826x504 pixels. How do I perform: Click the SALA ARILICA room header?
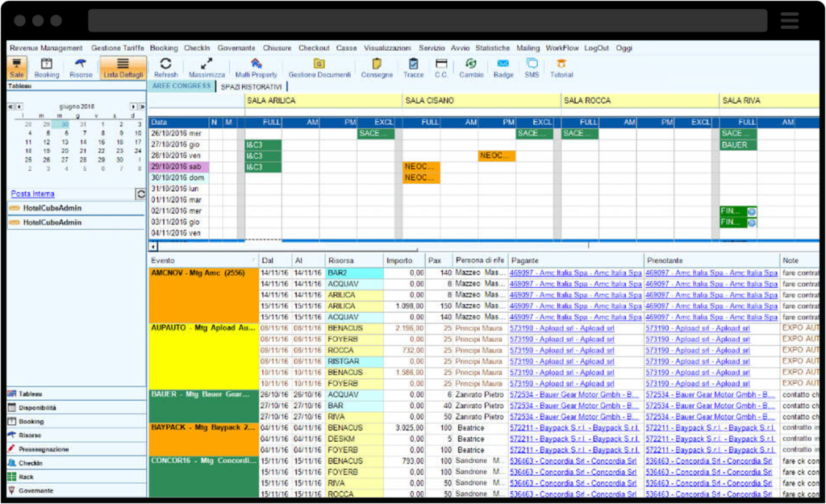pos(323,101)
